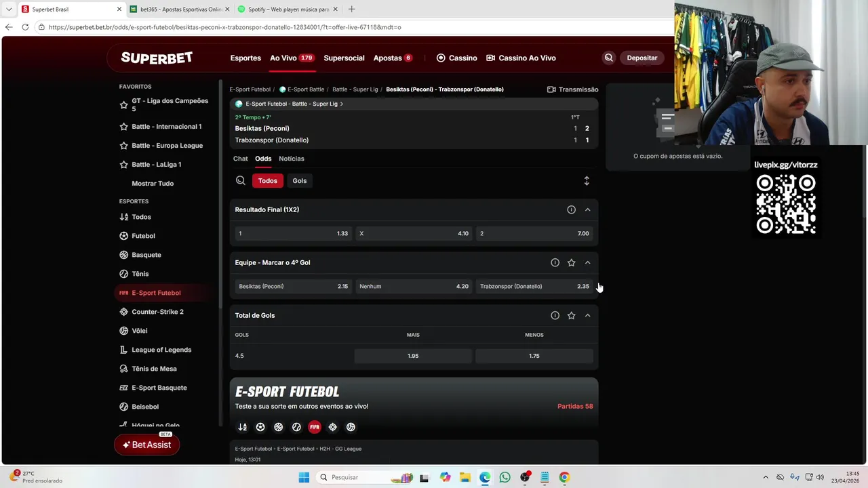Select the basketball icon in E-Sport Futebol banner
This screenshot has height=488, width=868.
pos(279,427)
